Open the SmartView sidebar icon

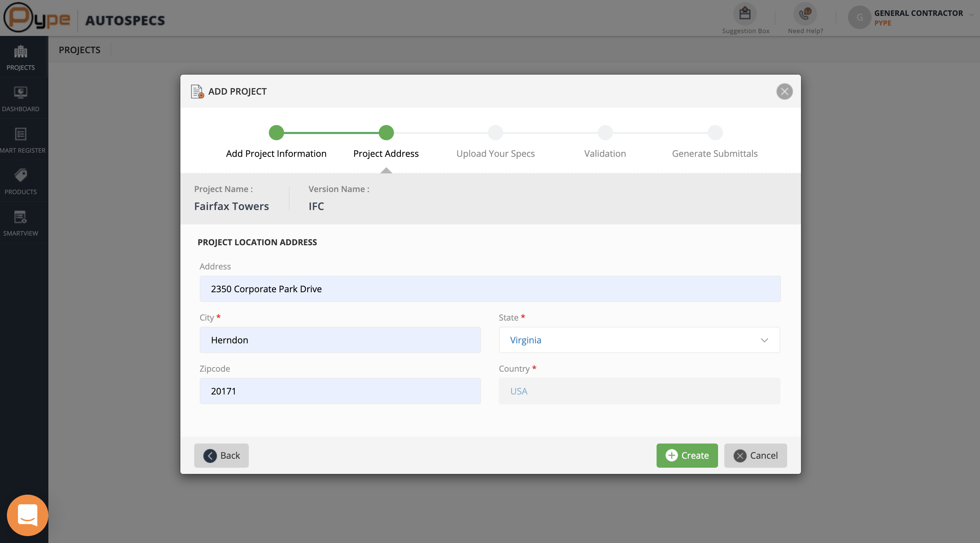(20, 217)
